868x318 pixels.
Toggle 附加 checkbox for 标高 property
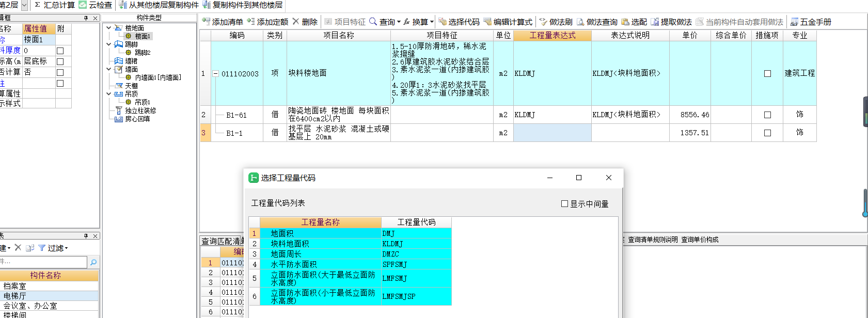coord(60,61)
